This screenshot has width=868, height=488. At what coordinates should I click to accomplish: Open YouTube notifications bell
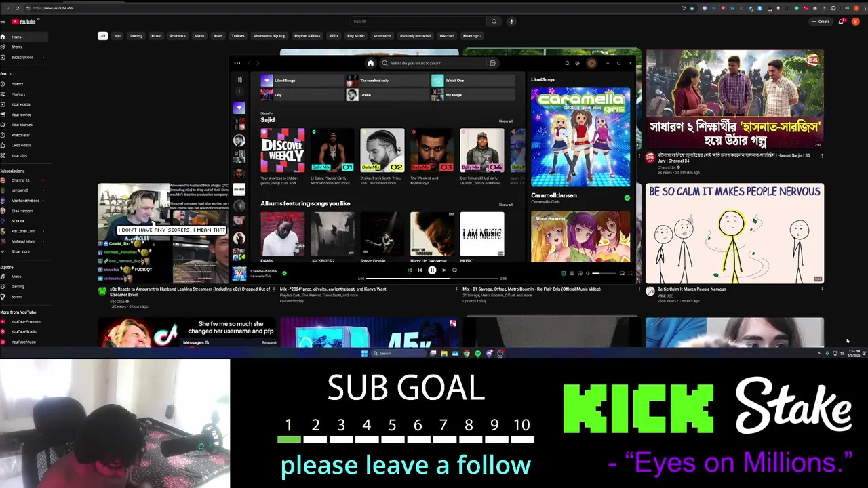[842, 22]
